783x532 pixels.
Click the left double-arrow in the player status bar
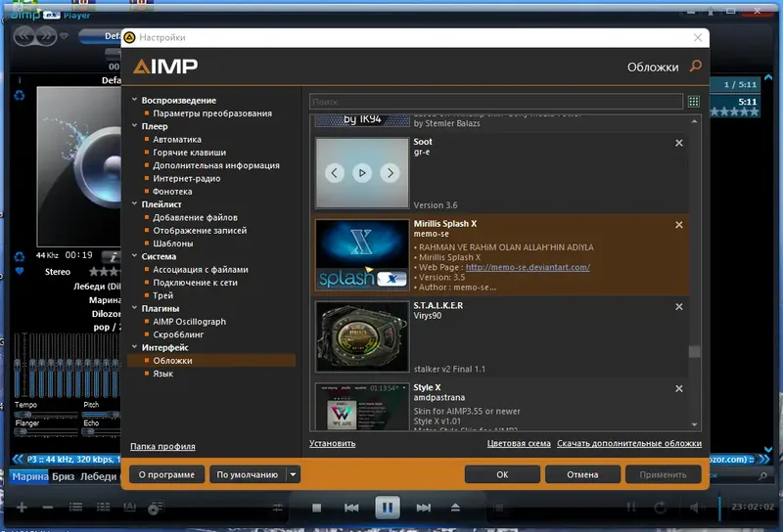(x=18, y=459)
